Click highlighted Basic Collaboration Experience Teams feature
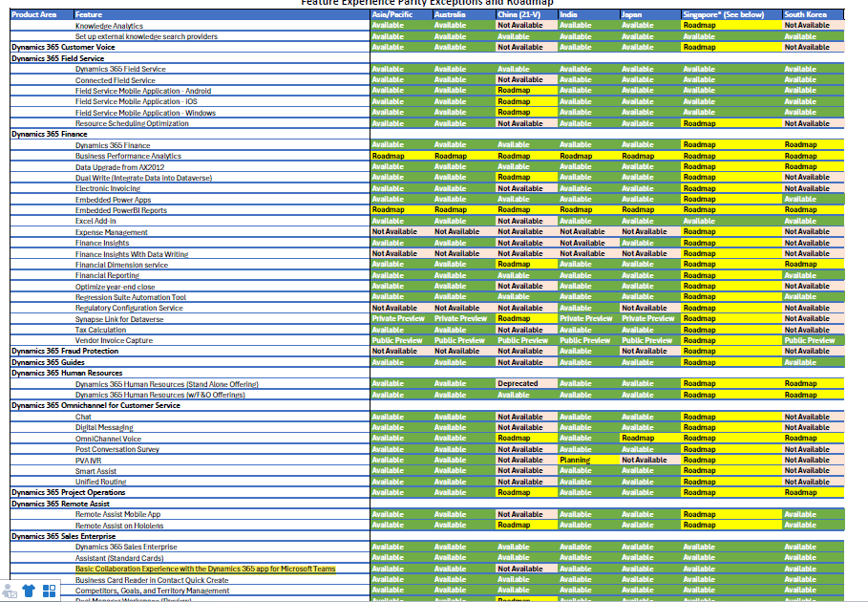The width and height of the screenshot is (868, 602). pos(205,569)
